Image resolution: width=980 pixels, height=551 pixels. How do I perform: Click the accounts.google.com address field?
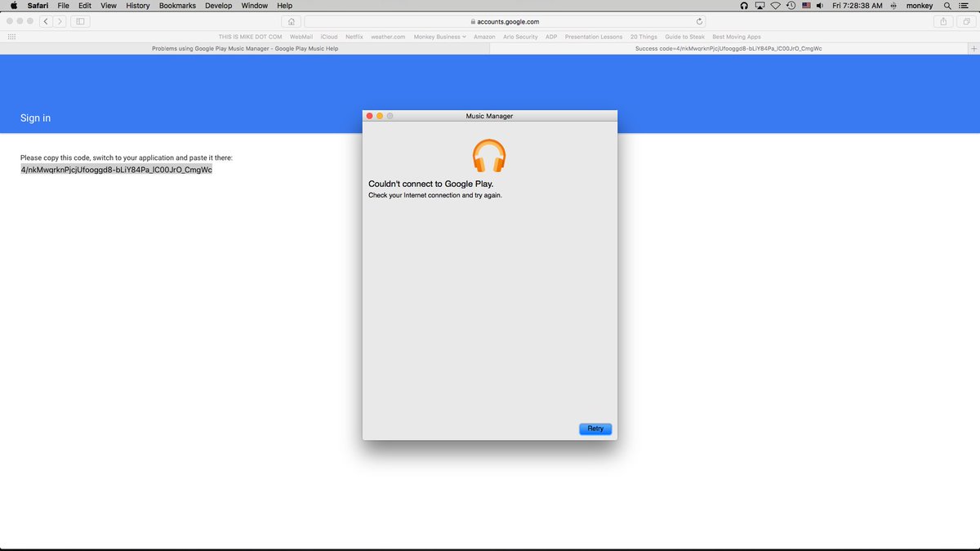click(x=506, y=21)
